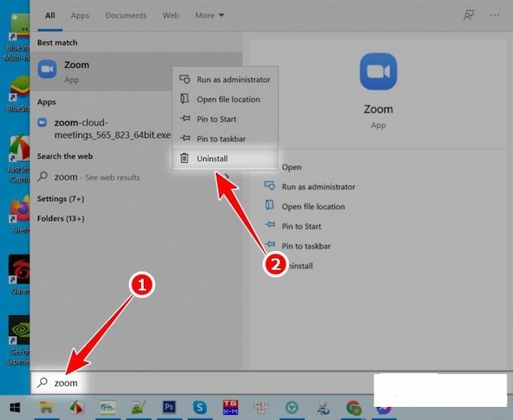Click the small Zoom icon beside zoom-cloud-meetings
This screenshot has width=513, height=420.
click(42, 122)
